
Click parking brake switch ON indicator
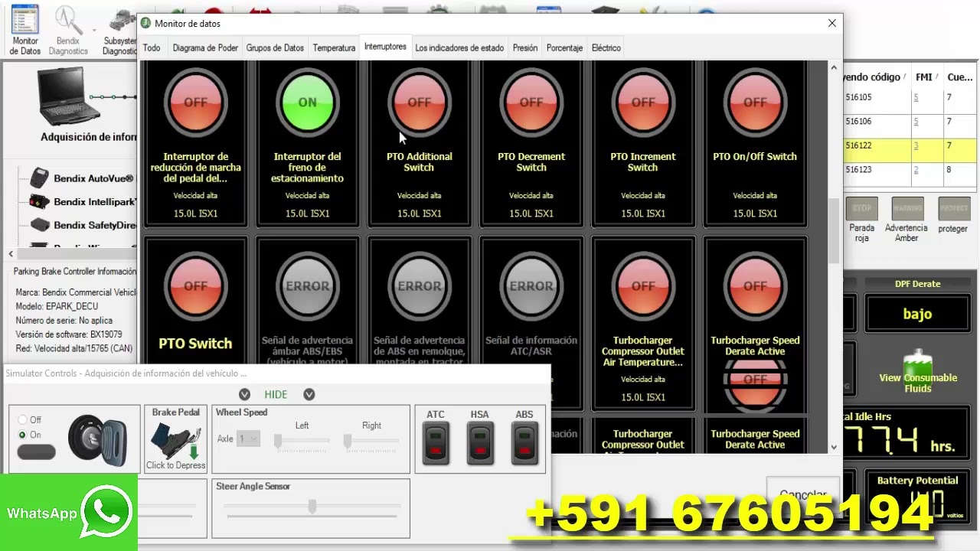[x=307, y=102]
